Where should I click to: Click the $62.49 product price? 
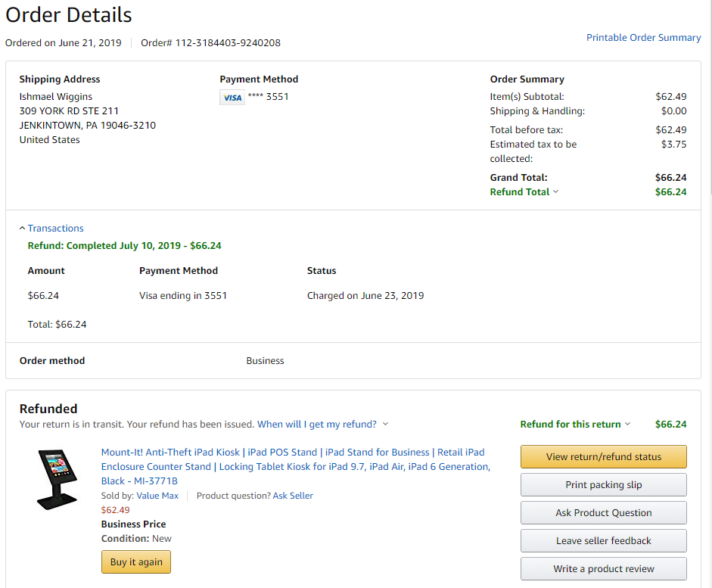pyautogui.click(x=115, y=510)
